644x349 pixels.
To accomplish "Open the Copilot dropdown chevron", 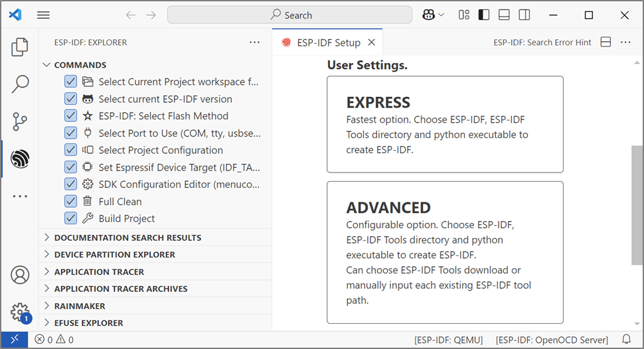I will pos(441,15).
